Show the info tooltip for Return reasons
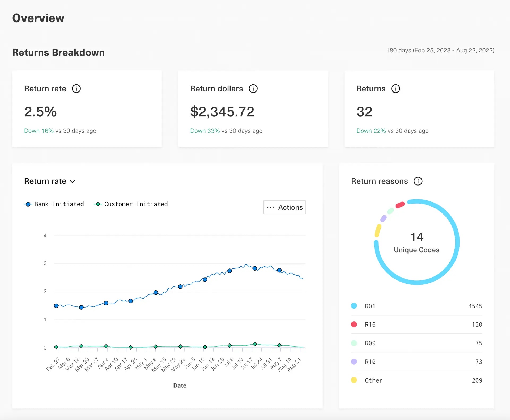Image resolution: width=510 pixels, height=420 pixels. tap(418, 181)
